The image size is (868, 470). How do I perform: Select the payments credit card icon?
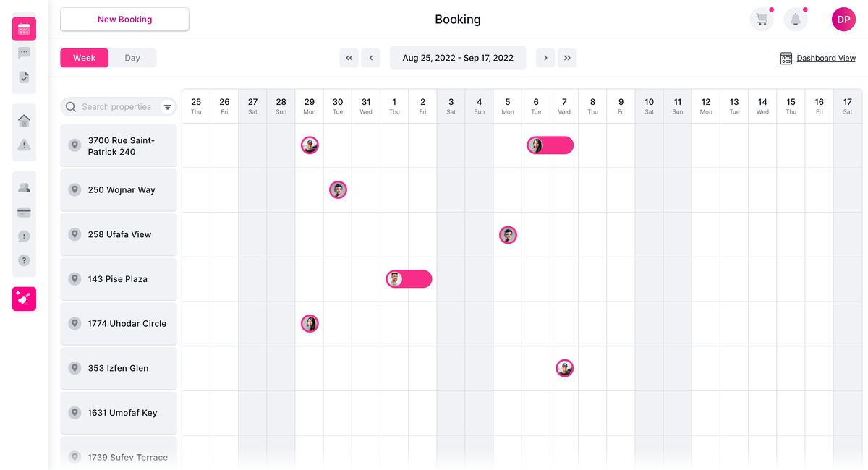tap(24, 212)
